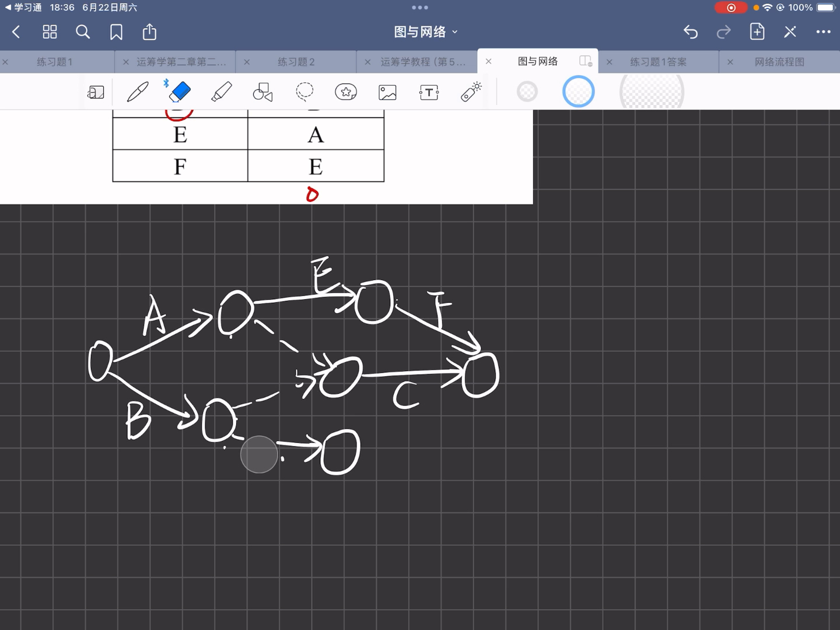
Task: Open the more options ellipsis menu
Action: [x=823, y=32]
